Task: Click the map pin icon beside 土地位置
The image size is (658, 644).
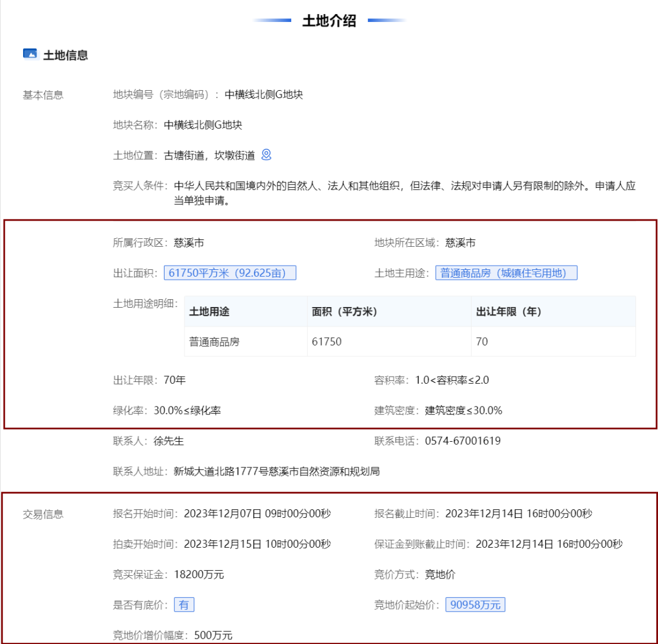Action: (x=266, y=155)
